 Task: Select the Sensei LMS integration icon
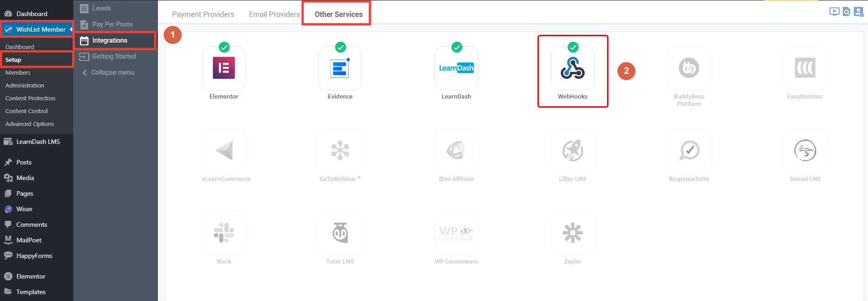coord(805,151)
